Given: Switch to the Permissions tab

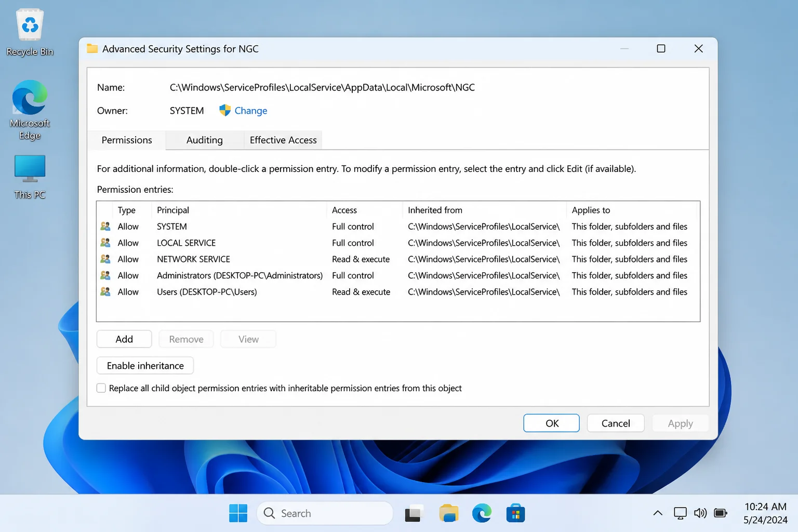Looking at the screenshot, I should (127, 140).
